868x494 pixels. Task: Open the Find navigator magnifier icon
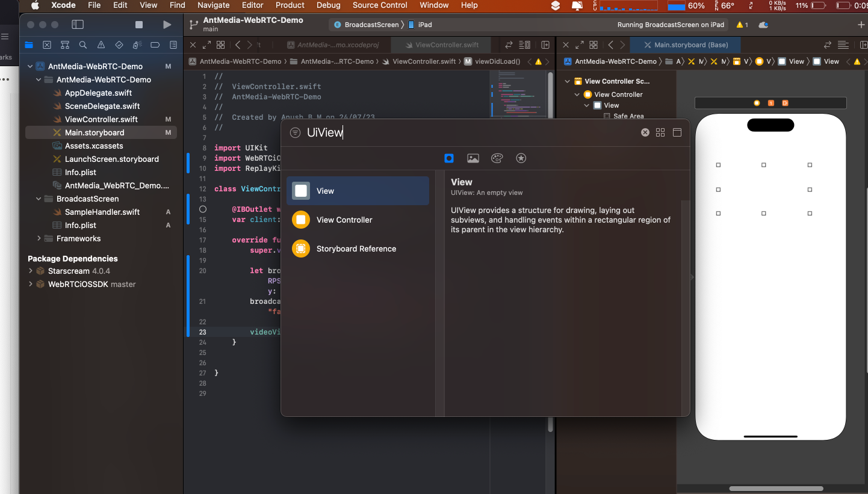click(83, 45)
